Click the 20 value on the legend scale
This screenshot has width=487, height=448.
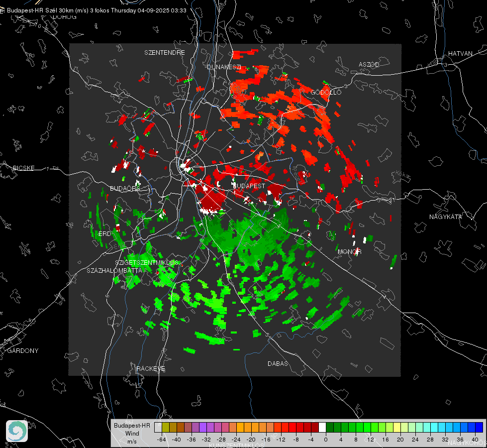(x=400, y=440)
